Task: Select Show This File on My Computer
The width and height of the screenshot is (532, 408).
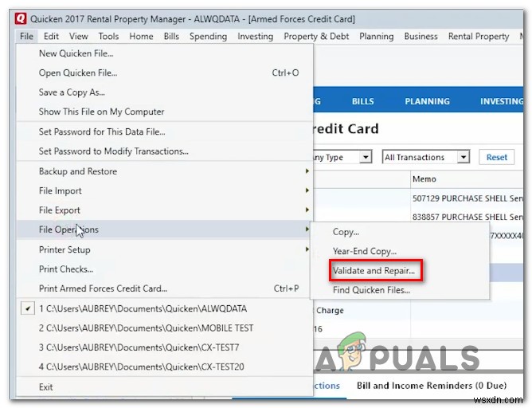Action: tap(165, 112)
